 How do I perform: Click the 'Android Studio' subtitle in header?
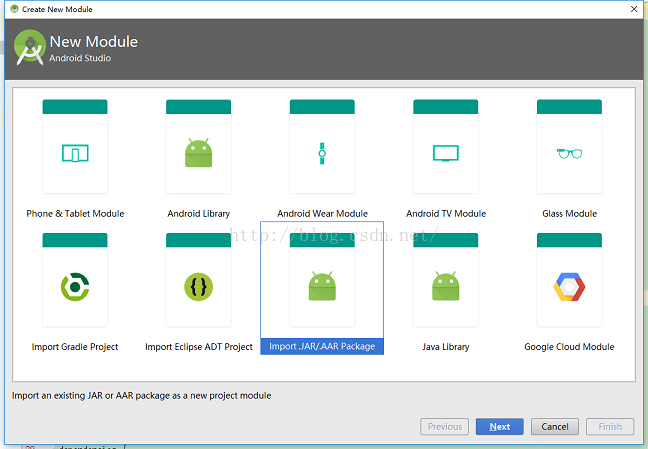point(80,58)
